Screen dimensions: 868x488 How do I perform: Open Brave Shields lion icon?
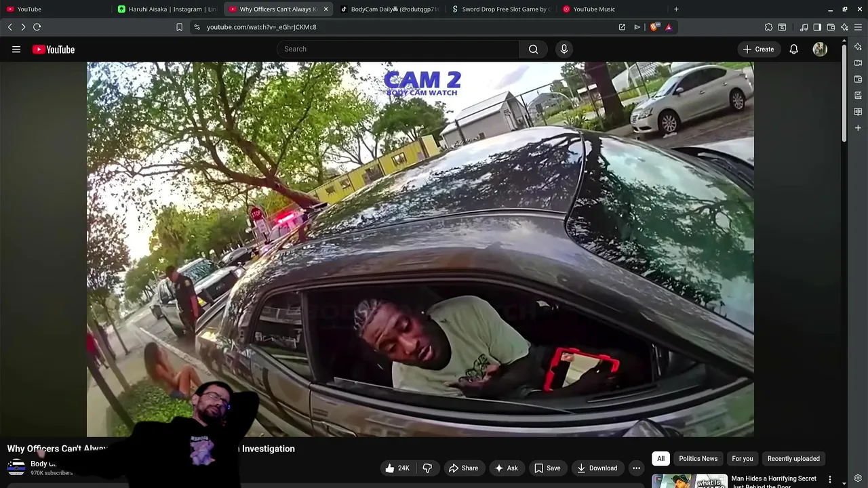(x=654, y=27)
